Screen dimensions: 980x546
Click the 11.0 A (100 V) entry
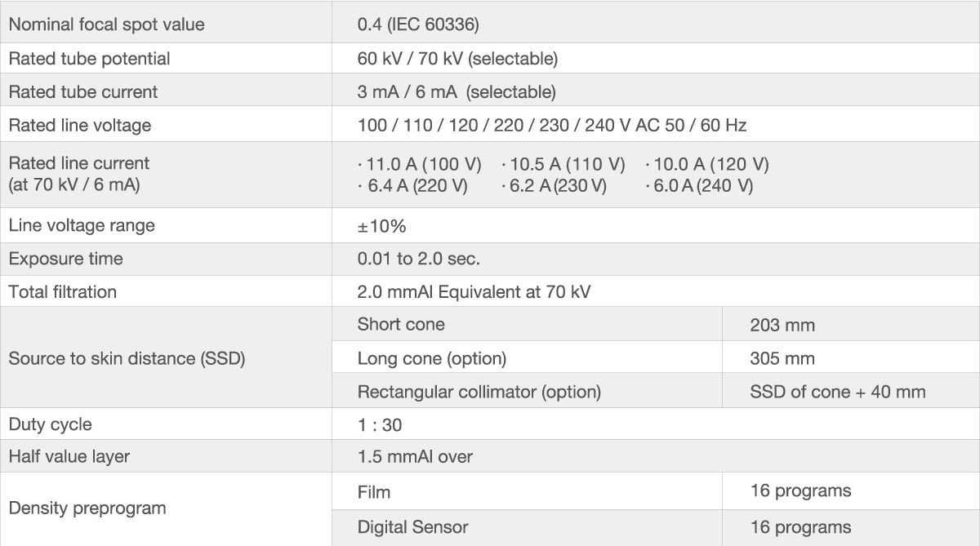click(420, 164)
